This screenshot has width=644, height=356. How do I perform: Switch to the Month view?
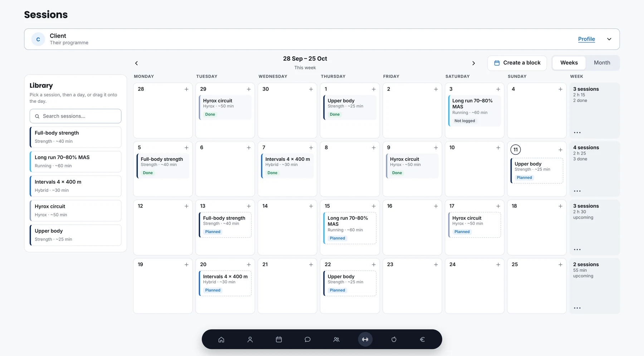602,63
